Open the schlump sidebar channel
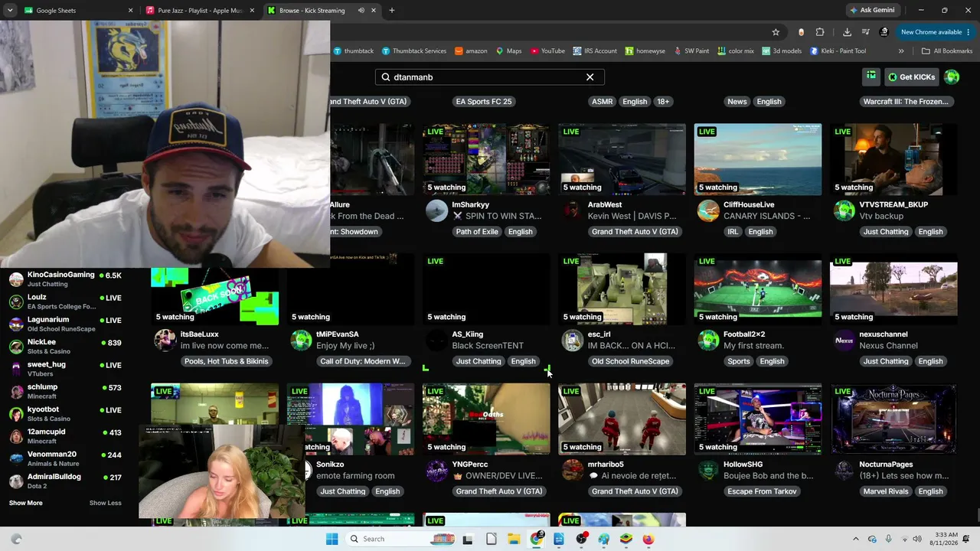Screen dimensions: 980x551 click(65, 391)
